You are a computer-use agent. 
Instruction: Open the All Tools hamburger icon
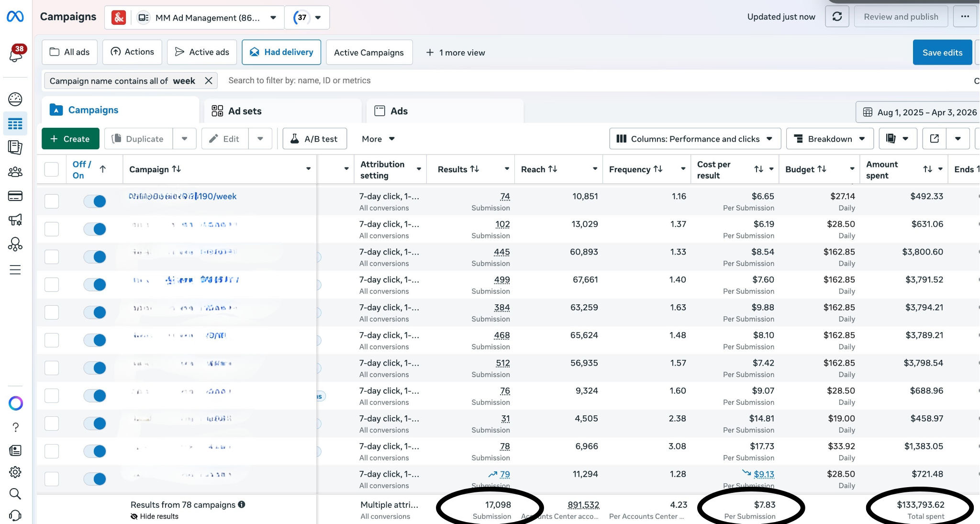point(15,269)
